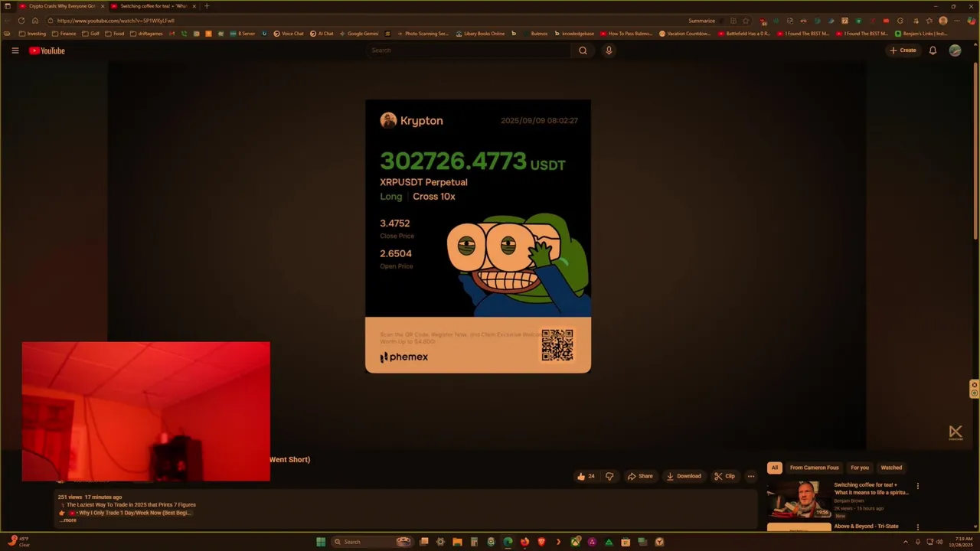Image resolution: width=980 pixels, height=551 pixels.
Task: Open the browser settings and more ellipsis
Action: click(957, 21)
